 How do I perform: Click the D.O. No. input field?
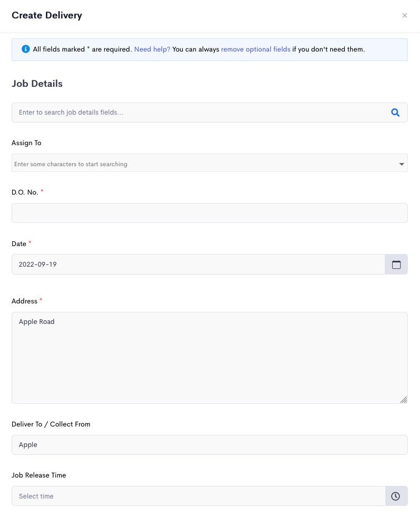pyautogui.click(x=210, y=213)
